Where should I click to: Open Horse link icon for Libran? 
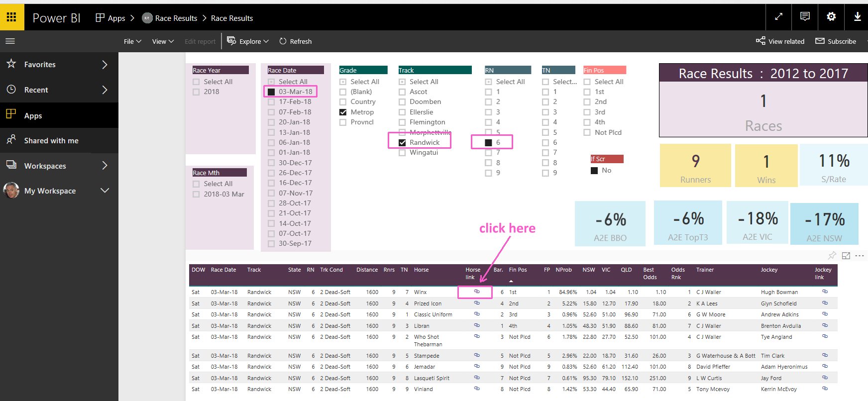pos(477,325)
